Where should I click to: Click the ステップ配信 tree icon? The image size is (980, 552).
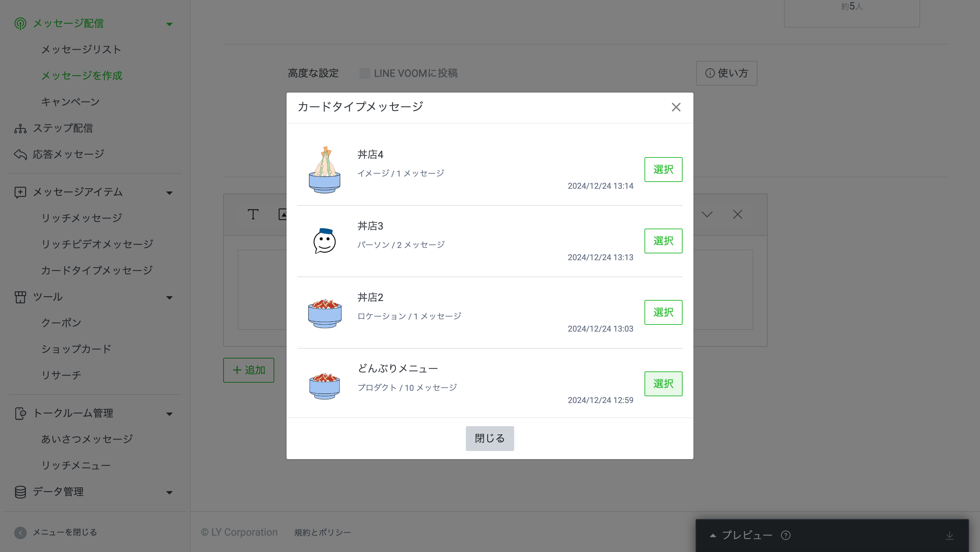pos(20,129)
